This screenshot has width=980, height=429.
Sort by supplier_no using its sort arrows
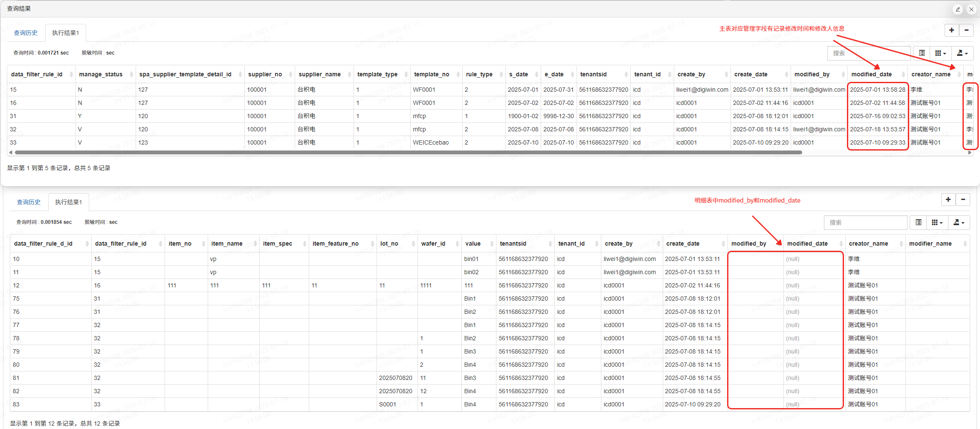click(290, 74)
